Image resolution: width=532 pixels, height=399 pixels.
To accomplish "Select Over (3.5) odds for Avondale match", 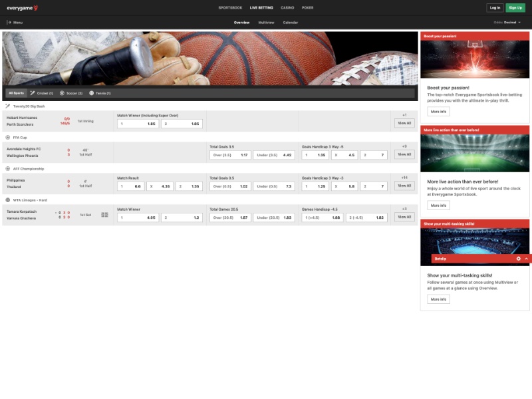I will point(229,155).
